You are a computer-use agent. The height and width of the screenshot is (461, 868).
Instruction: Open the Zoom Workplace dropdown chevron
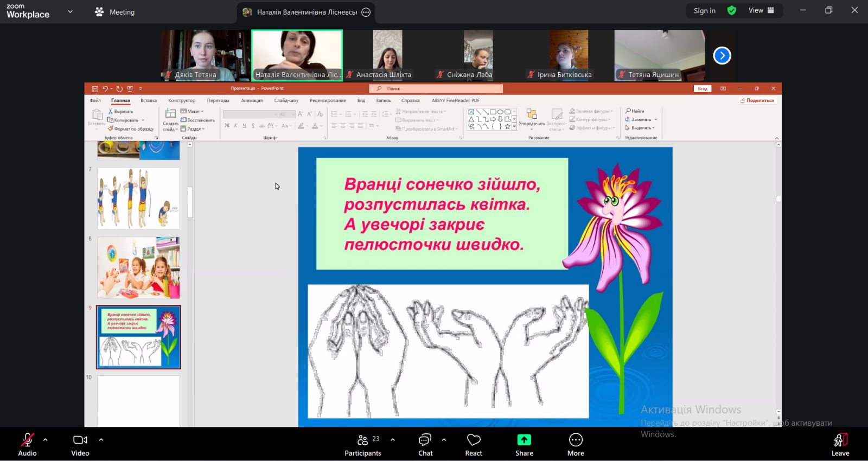pos(70,11)
